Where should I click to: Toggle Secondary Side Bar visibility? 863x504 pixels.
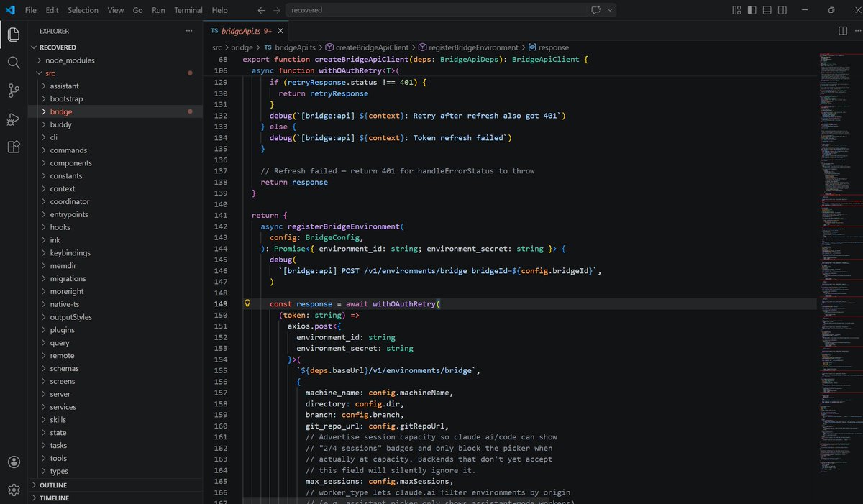(x=783, y=10)
